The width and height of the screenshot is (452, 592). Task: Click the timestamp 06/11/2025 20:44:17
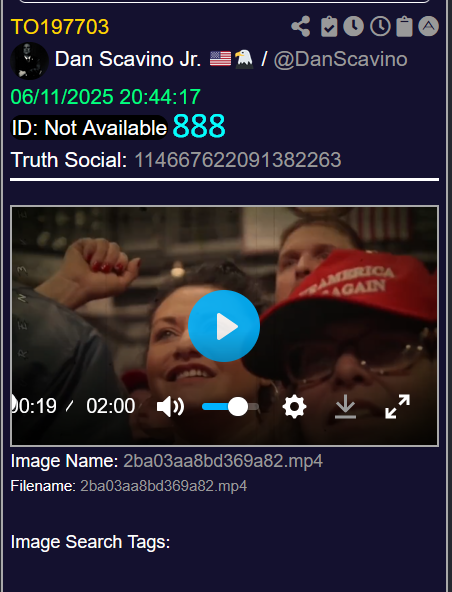point(105,97)
